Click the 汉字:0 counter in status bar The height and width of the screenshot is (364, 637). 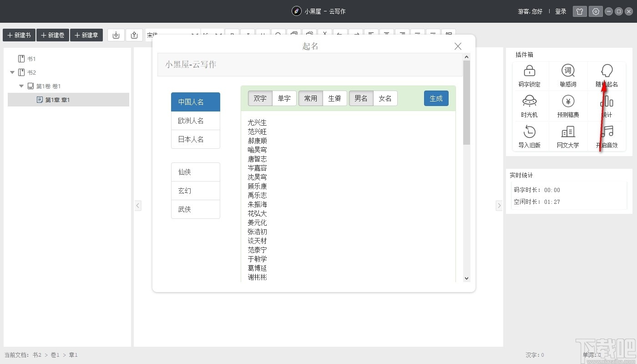click(x=535, y=355)
